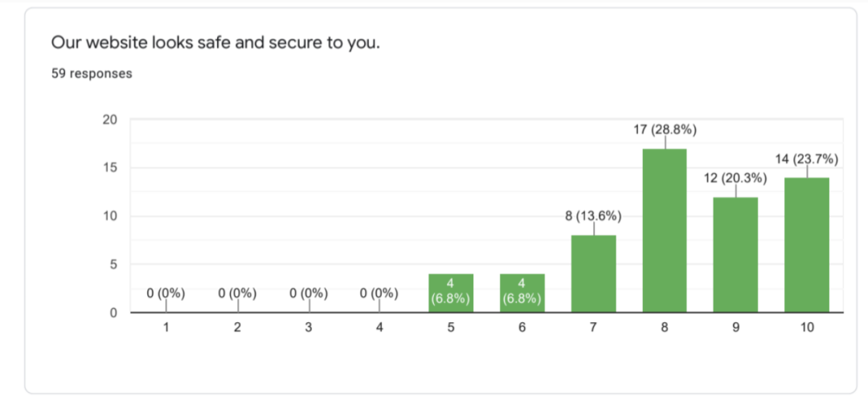Select x-axis label 10
The width and height of the screenshot is (868, 405).
[807, 328]
